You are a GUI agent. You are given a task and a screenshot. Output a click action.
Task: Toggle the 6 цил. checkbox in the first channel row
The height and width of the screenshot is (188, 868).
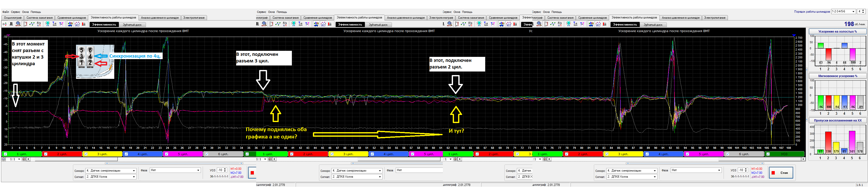[206, 154]
